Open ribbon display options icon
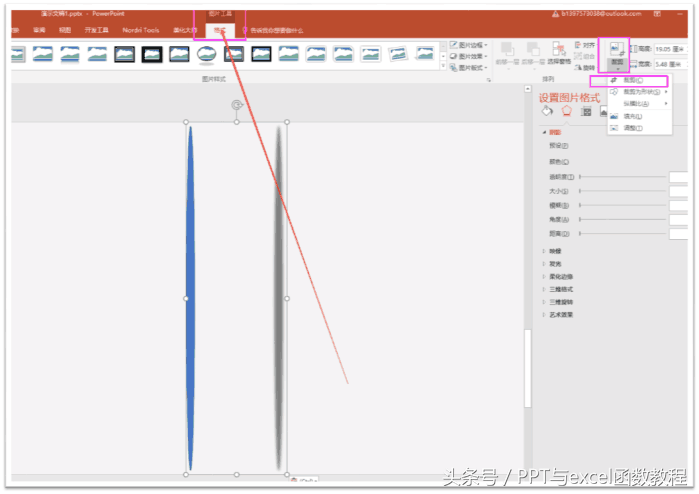Screen dimensions: 699x494 [x=657, y=14]
